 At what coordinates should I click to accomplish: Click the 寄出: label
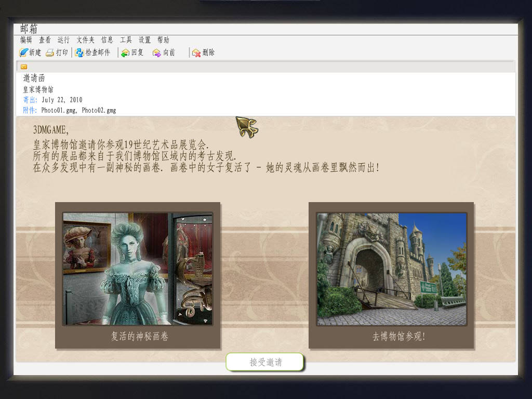(x=30, y=100)
